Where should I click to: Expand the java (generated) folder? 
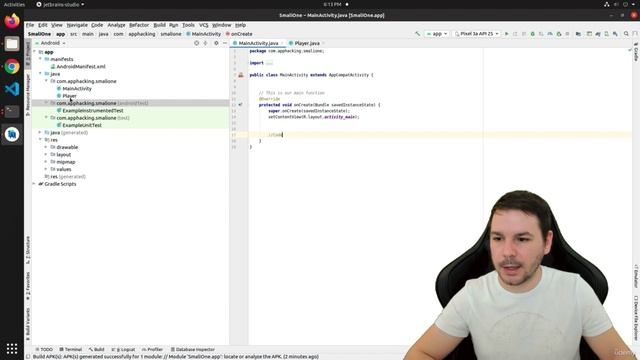tap(40, 133)
